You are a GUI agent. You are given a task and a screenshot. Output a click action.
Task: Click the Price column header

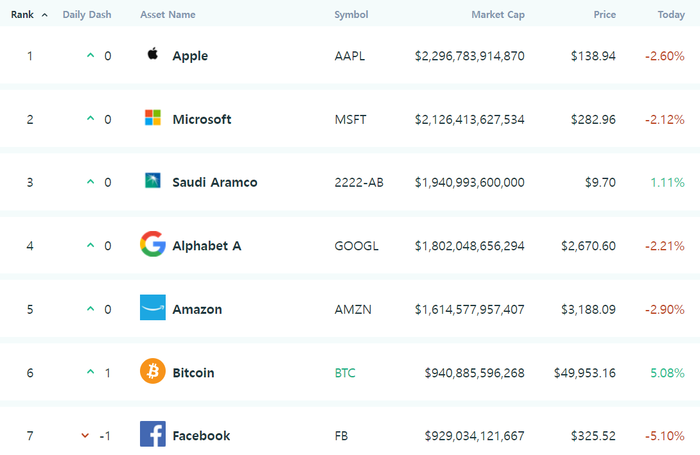coord(604,15)
